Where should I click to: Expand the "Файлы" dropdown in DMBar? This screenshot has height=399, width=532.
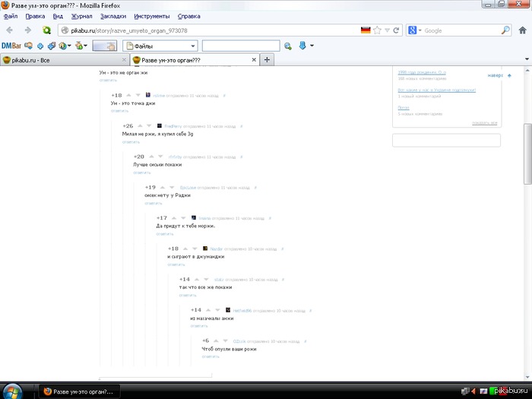193,46
